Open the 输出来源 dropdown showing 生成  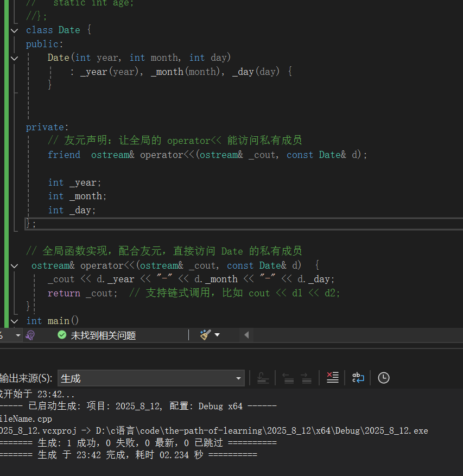pyautogui.click(x=151, y=378)
